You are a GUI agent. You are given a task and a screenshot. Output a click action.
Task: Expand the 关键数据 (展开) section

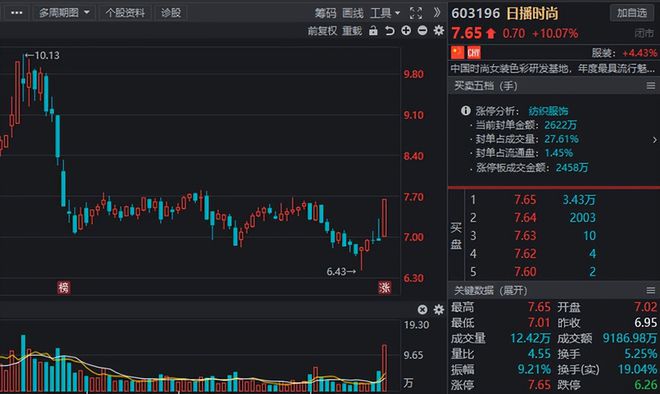(490, 290)
